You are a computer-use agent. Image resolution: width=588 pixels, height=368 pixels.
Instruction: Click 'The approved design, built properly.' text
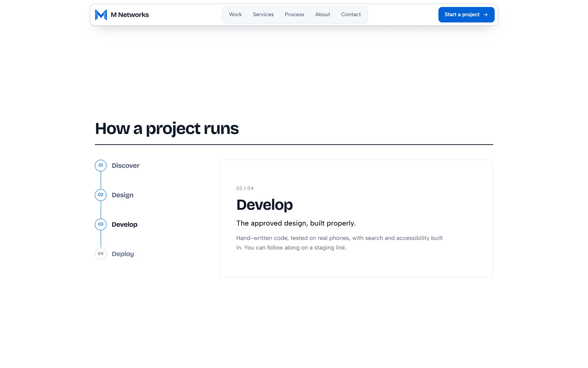(x=296, y=223)
